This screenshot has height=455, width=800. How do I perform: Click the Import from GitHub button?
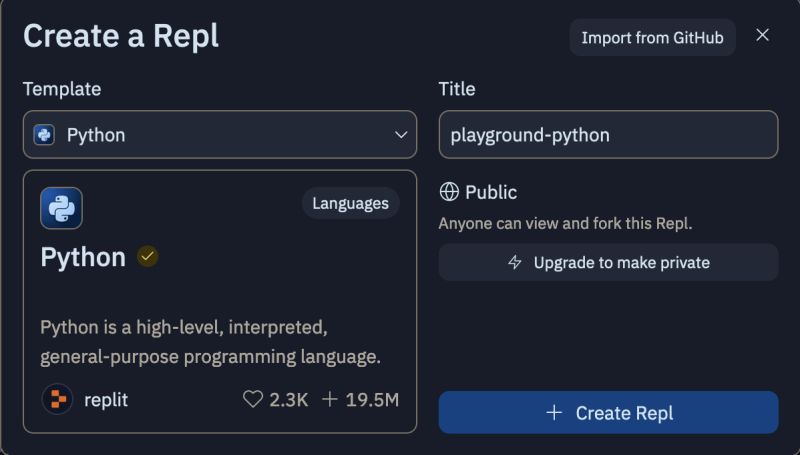pos(652,37)
